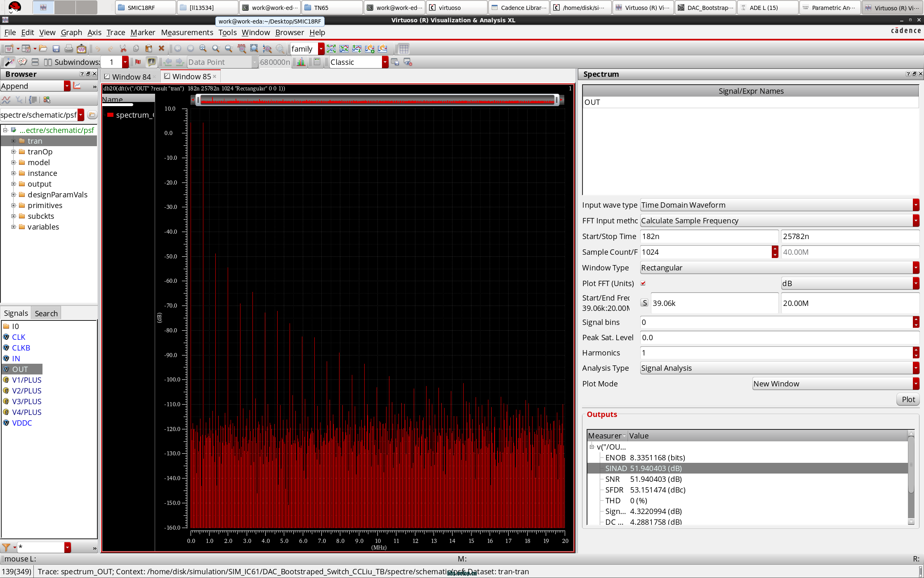The image size is (924, 578).
Task: Toggle the Plot FFT checkbox
Action: click(643, 283)
